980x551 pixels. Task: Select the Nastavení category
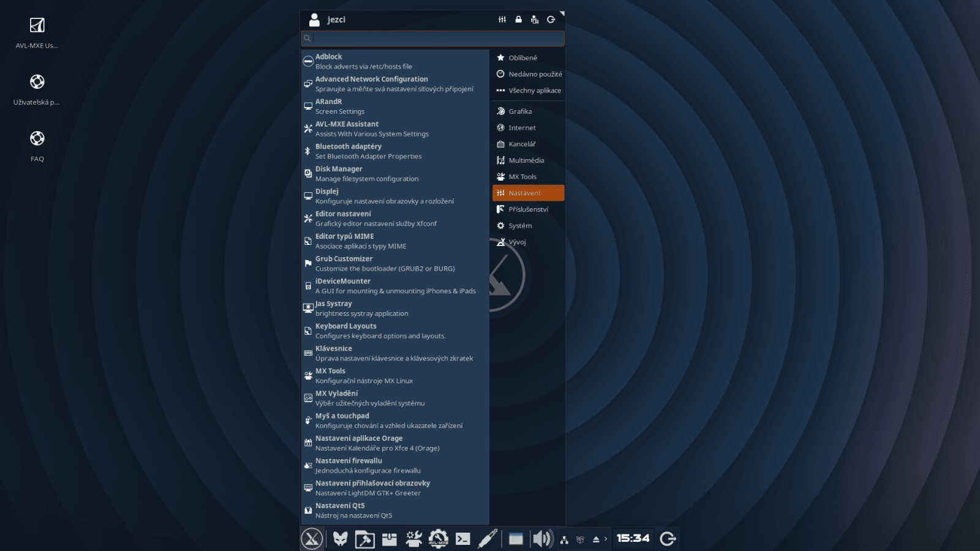click(x=528, y=192)
